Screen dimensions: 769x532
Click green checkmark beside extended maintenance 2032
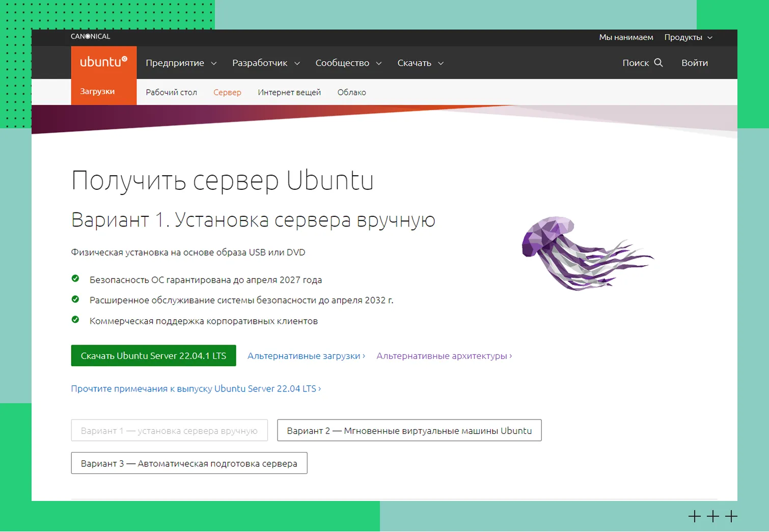[x=75, y=299]
